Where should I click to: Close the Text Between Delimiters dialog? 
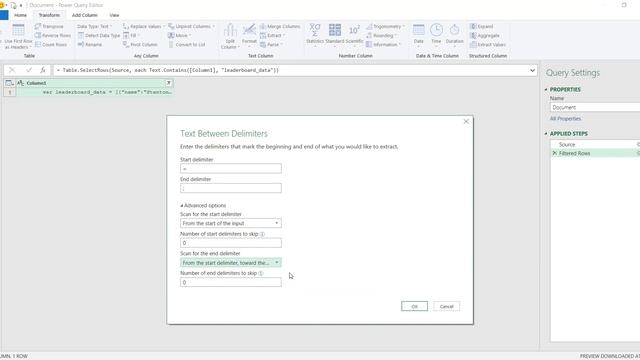pos(466,122)
